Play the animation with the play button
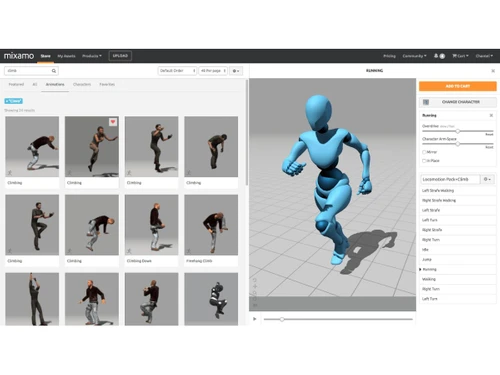This screenshot has width=500, height=375. [x=255, y=319]
